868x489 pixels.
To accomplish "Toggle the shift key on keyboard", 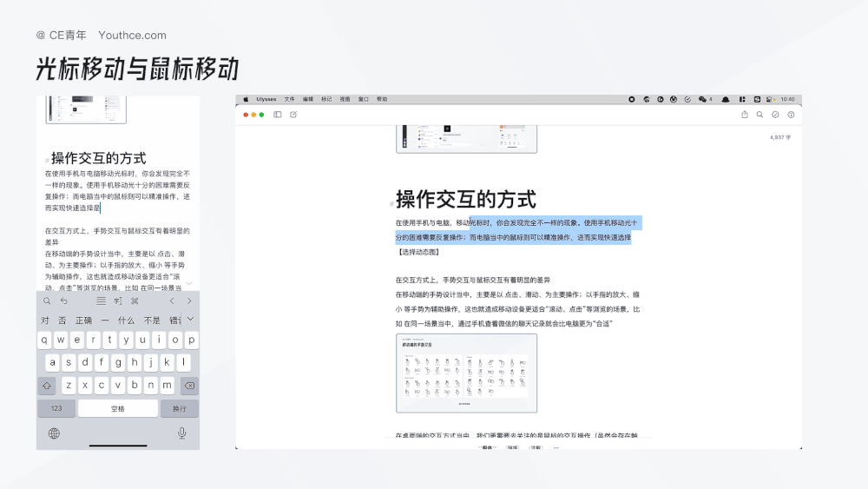I will click(47, 386).
